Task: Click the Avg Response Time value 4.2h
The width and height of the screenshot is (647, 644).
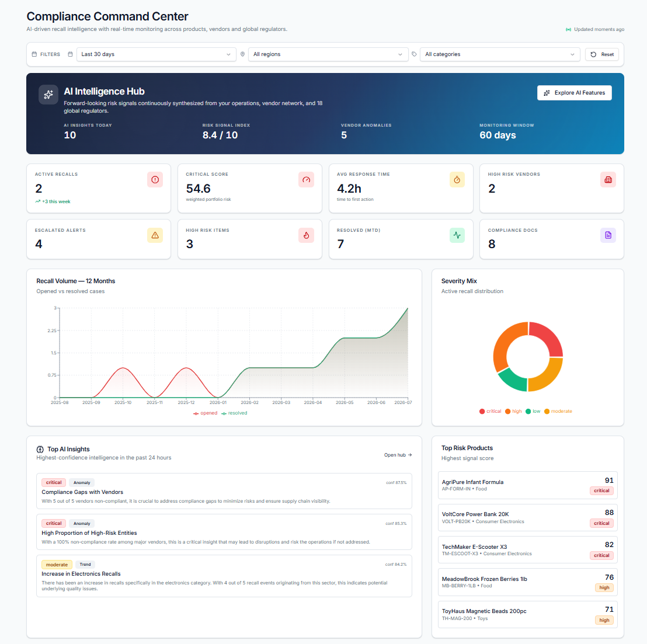Action: point(349,189)
